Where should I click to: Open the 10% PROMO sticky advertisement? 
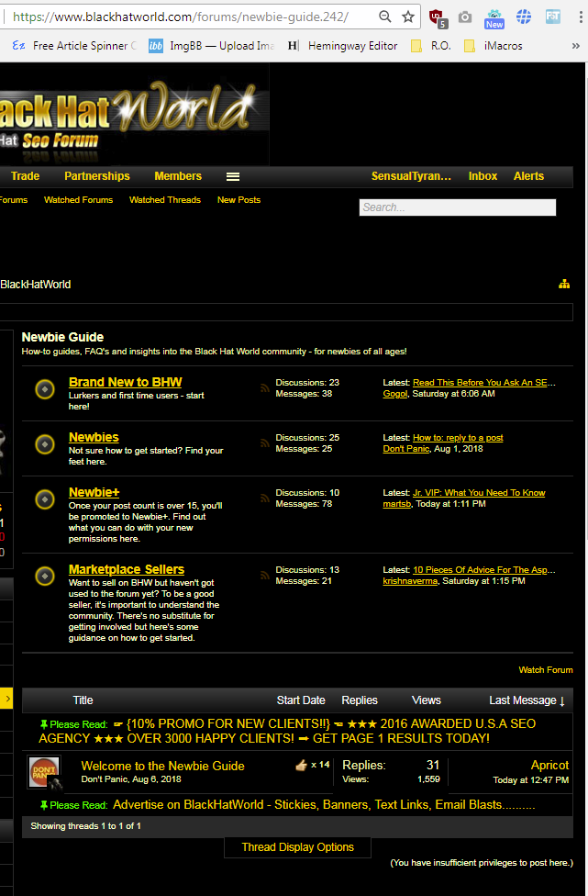pos(287,731)
